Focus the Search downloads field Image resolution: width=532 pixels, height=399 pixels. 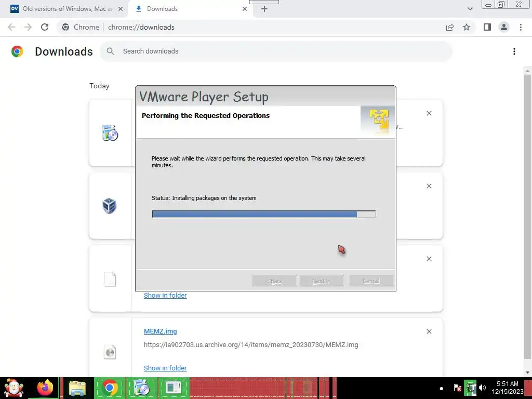(x=276, y=51)
